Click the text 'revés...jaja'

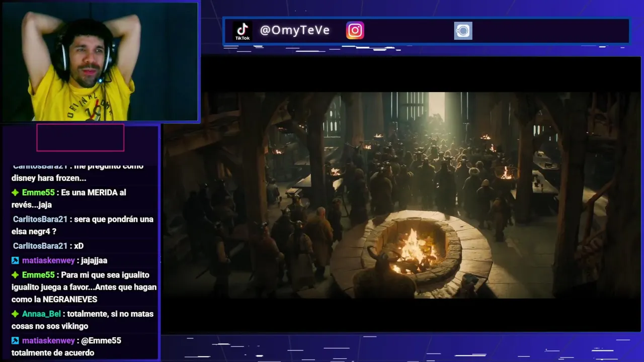(32, 205)
